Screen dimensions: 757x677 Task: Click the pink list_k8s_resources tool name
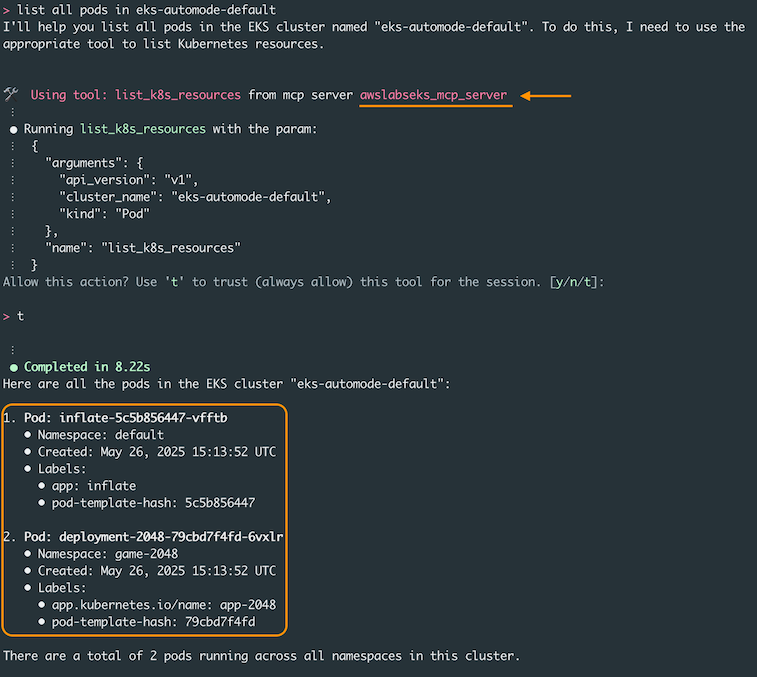click(178, 95)
